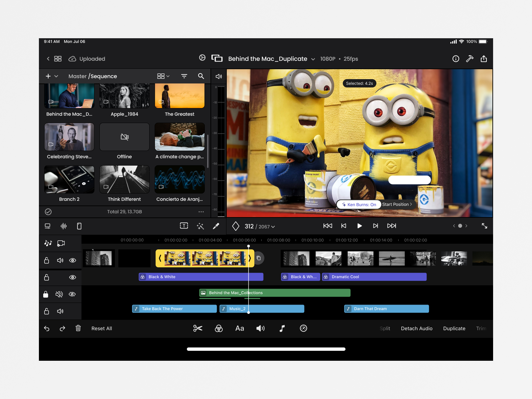
Task: Click next keyframe chevron
Action: pyautogui.click(x=466, y=226)
